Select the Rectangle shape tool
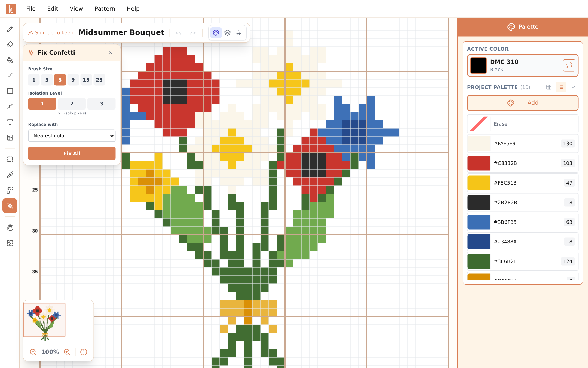Image resolution: width=588 pixels, height=368 pixels. coord(10,91)
